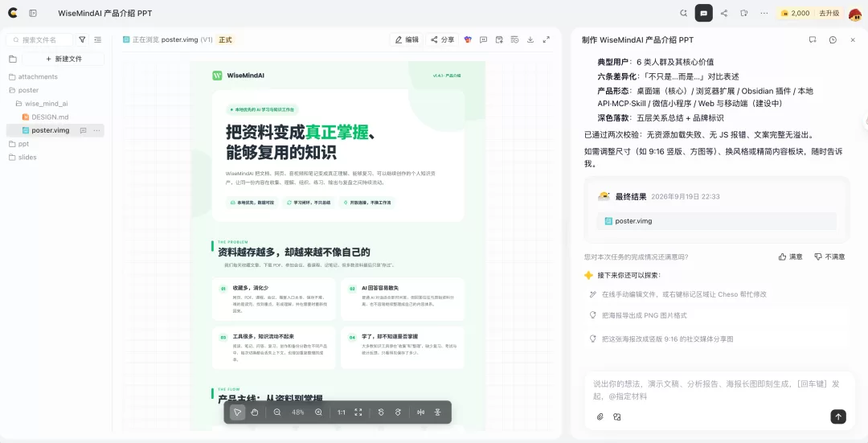Click the 2,000 credits badge
The width and height of the screenshot is (868, 443).
(796, 14)
